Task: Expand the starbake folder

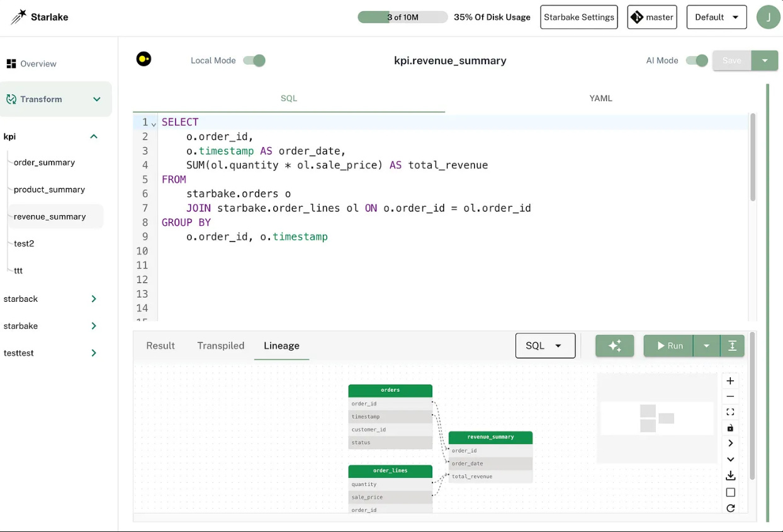Action: click(94, 326)
